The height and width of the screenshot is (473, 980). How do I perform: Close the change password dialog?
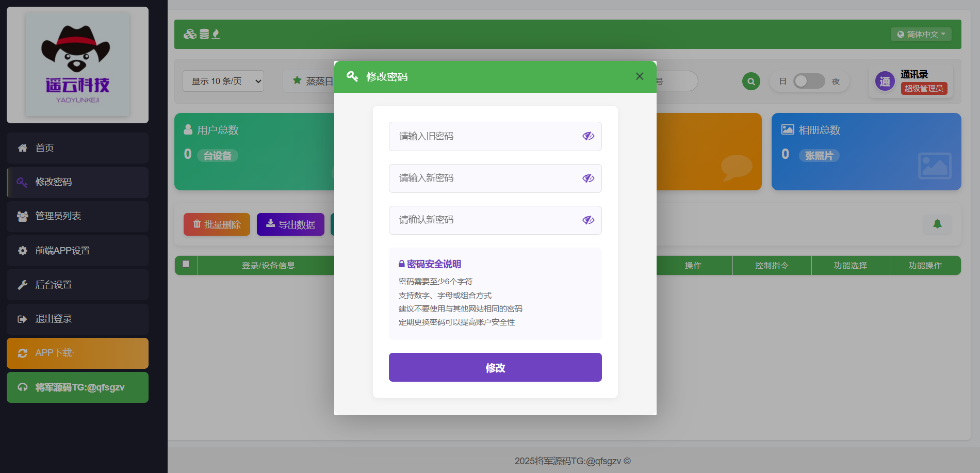click(640, 76)
